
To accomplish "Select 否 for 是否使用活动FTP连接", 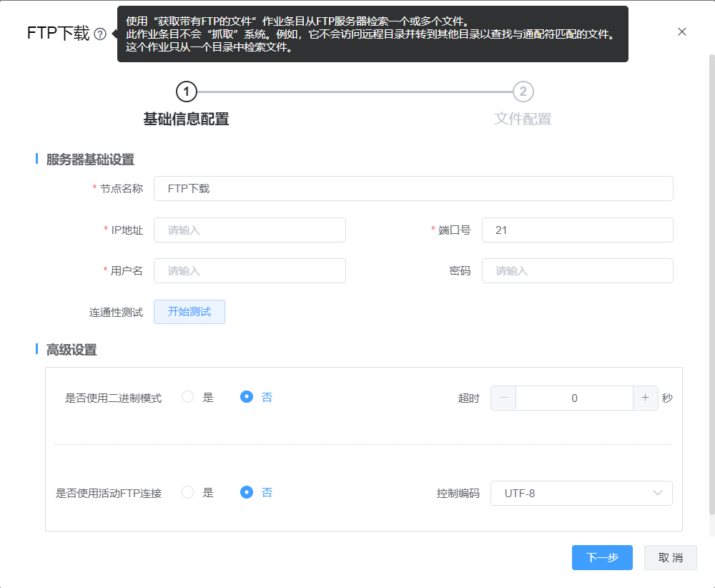I will [247, 492].
